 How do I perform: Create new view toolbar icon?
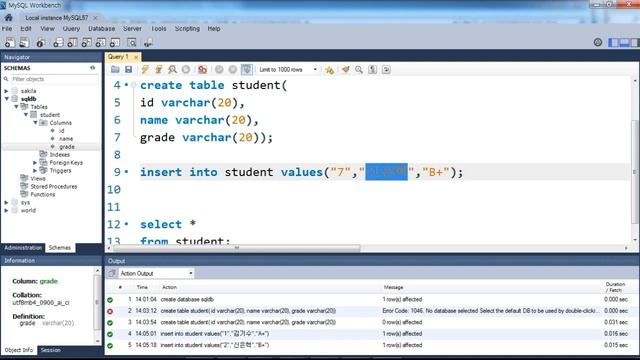tap(87, 42)
